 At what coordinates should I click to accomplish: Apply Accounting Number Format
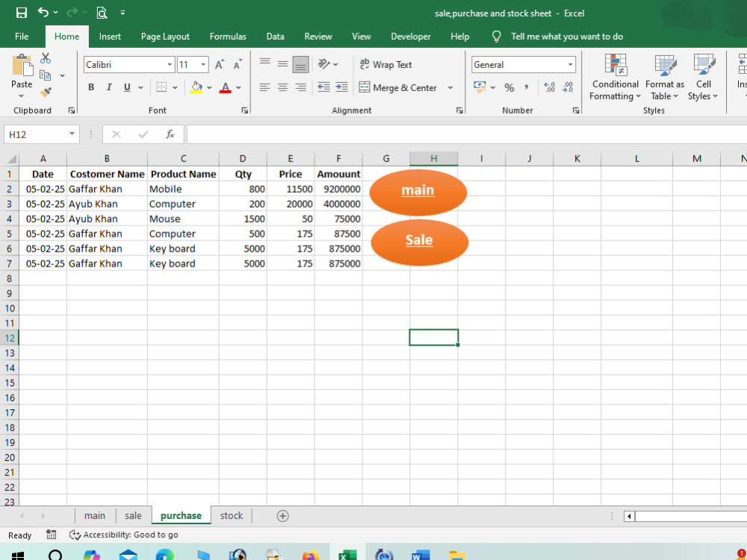(480, 87)
